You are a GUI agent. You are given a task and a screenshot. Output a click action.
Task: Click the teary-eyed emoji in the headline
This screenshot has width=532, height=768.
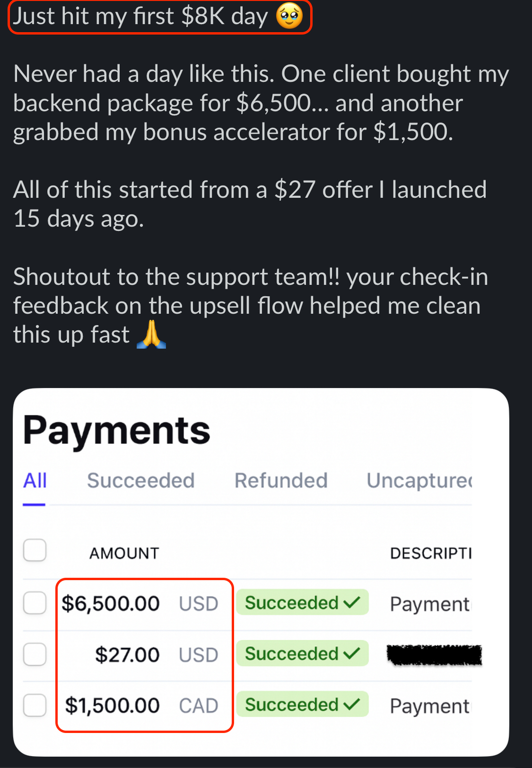(x=289, y=17)
